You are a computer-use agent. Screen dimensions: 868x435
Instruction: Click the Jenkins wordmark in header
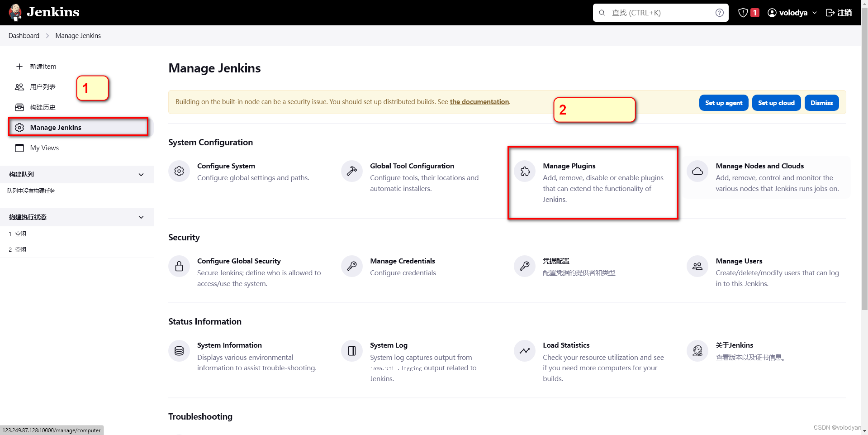point(53,12)
